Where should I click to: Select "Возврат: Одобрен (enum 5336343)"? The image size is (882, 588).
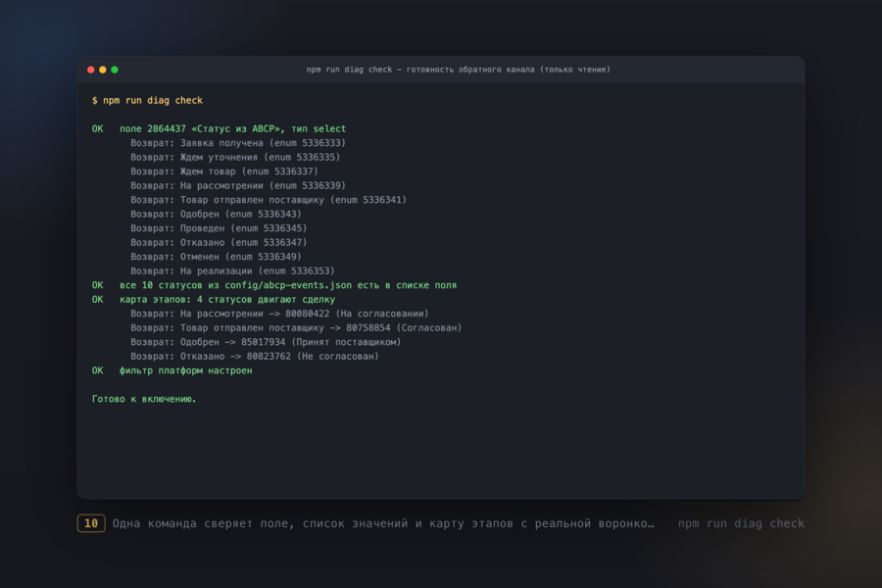click(x=216, y=214)
